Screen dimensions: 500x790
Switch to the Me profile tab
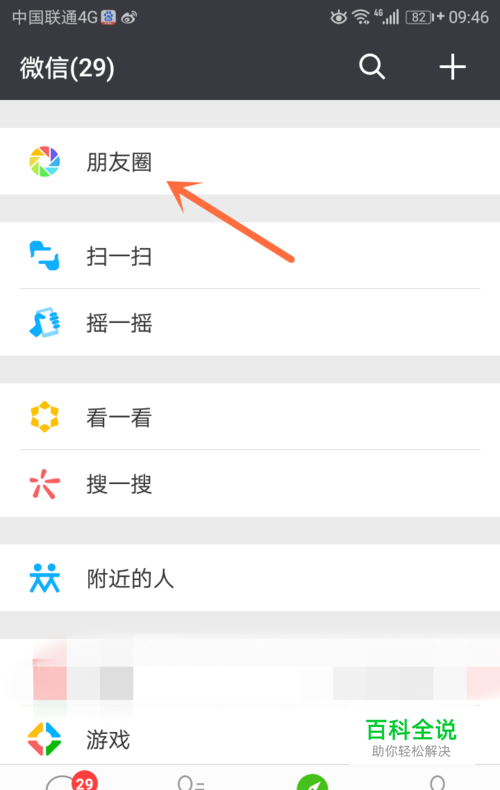(438, 782)
